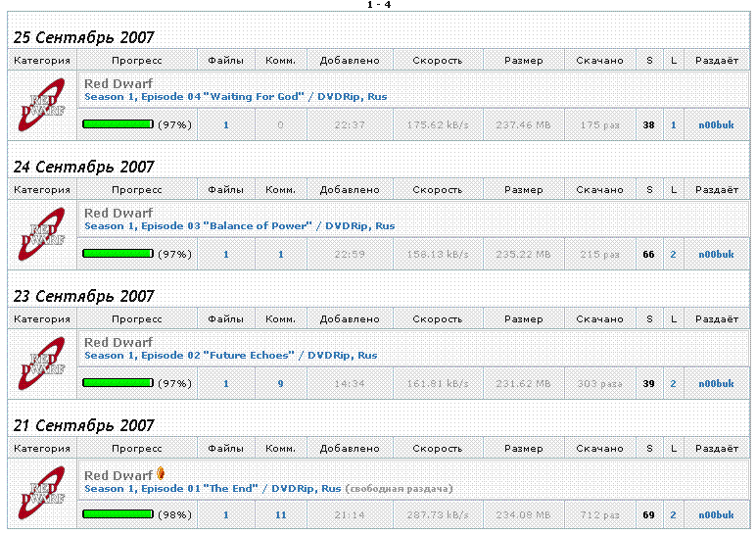Open Episode 03 "Balance of Power" link
Image resolution: width=756 pixels, height=535 pixels.
pyautogui.click(x=240, y=225)
